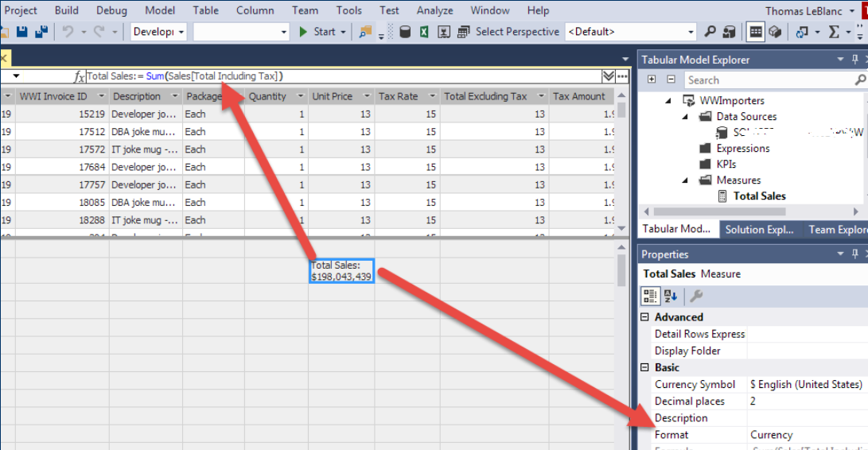This screenshot has width=868, height=450.
Task: Click the fx insert function icon
Action: pyautogui.click(x=79, y=76)
